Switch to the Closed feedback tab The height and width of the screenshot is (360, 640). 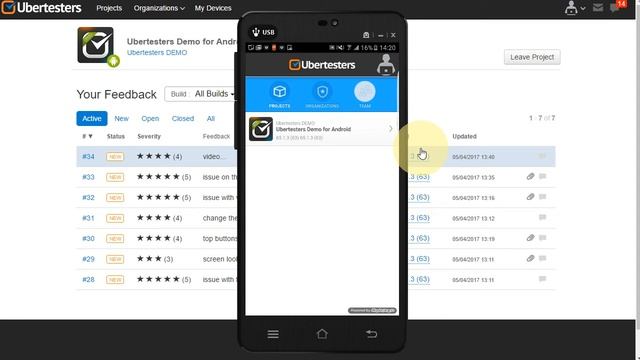(182, 118)
